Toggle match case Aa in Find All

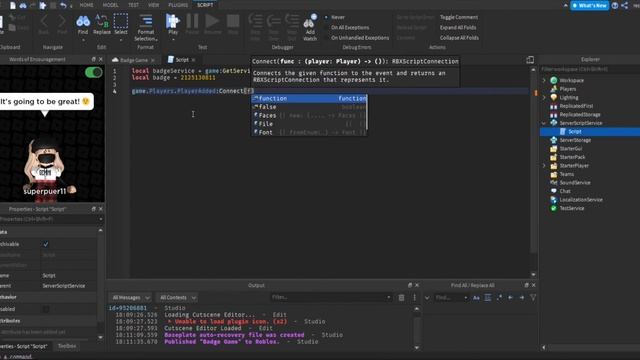click(x=476, y=298)
